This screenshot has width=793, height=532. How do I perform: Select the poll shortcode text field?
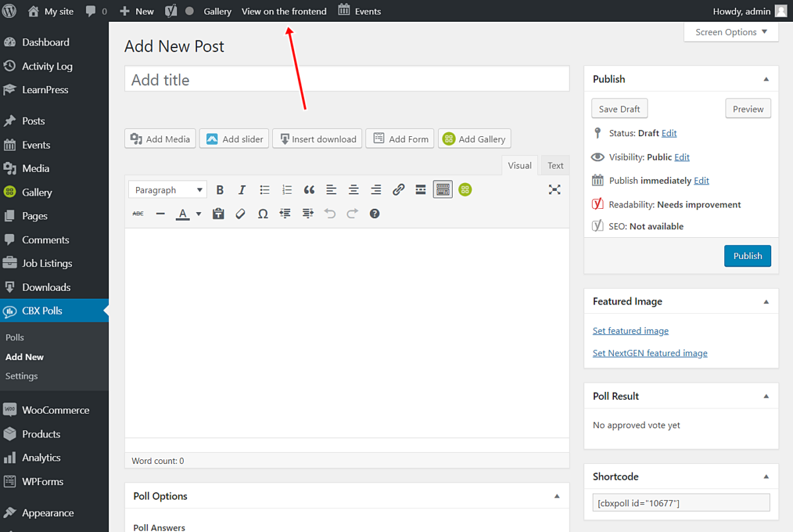(x=681, y=502)
